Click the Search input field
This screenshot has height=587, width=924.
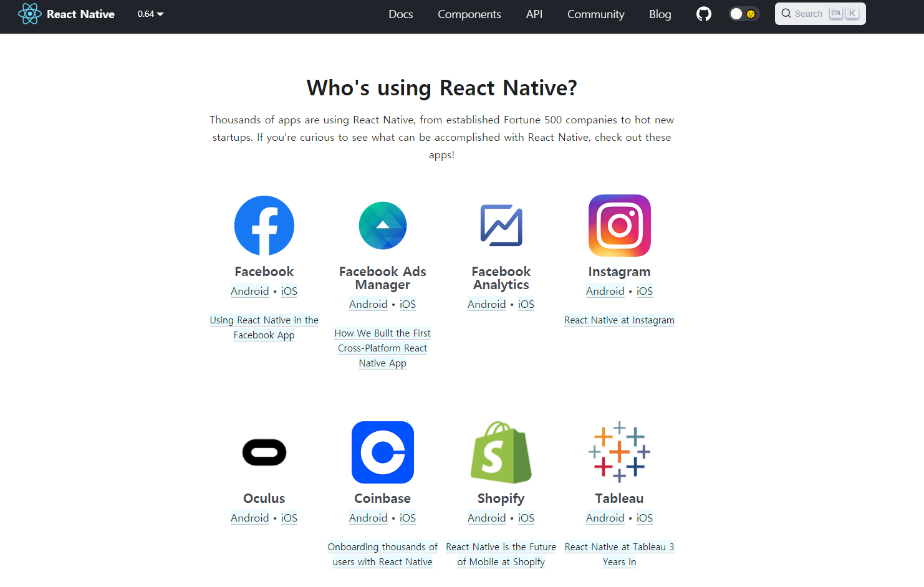tap(820, 14)
